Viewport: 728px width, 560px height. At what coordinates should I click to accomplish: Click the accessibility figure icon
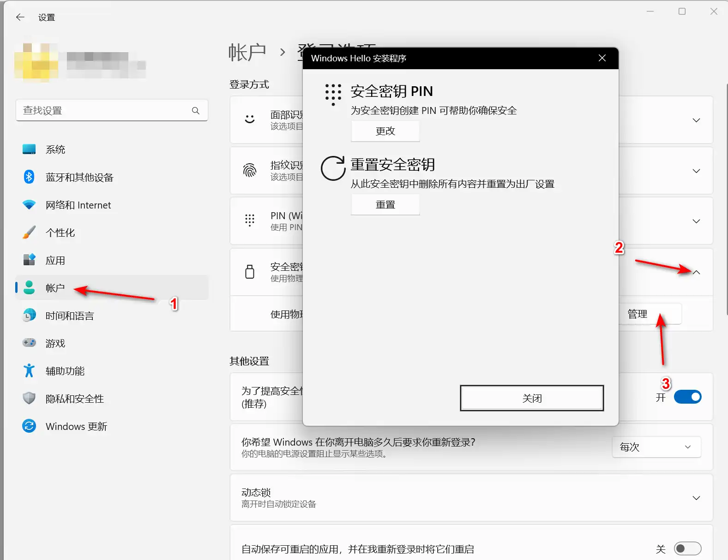29,370
